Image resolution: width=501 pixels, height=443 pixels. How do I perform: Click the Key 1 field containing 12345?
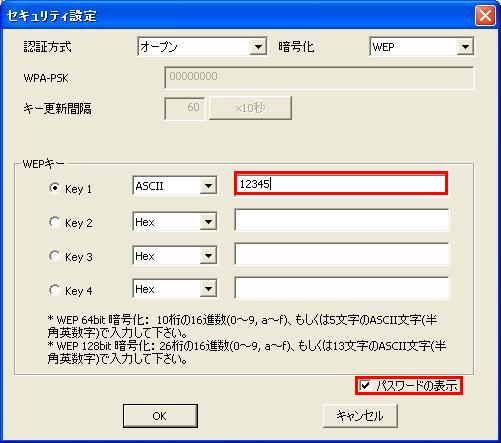(x=341, y=184)
